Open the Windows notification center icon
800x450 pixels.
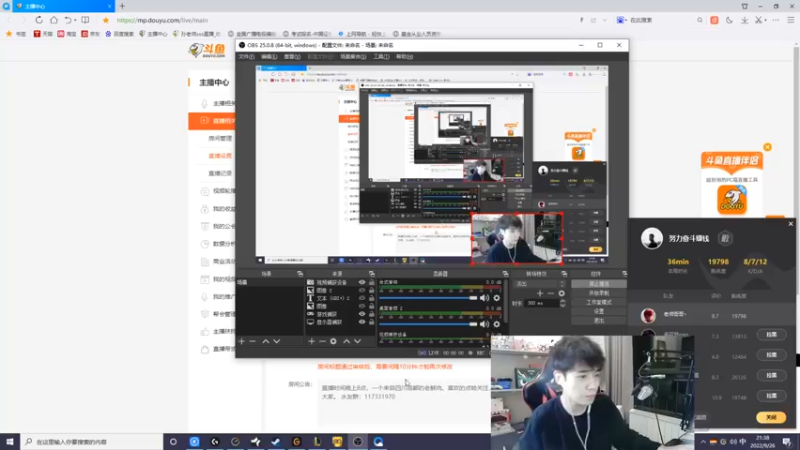(x=787, y=442)
